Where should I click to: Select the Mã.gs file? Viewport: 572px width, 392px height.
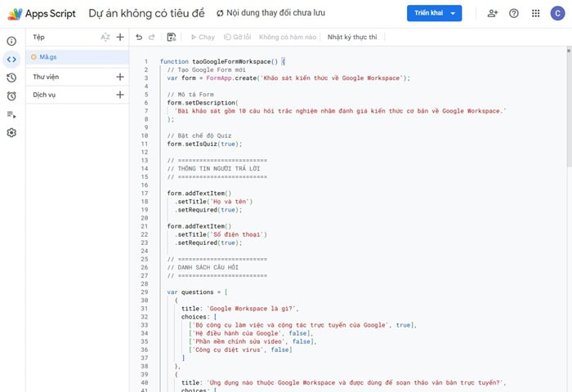pos(78,57)
